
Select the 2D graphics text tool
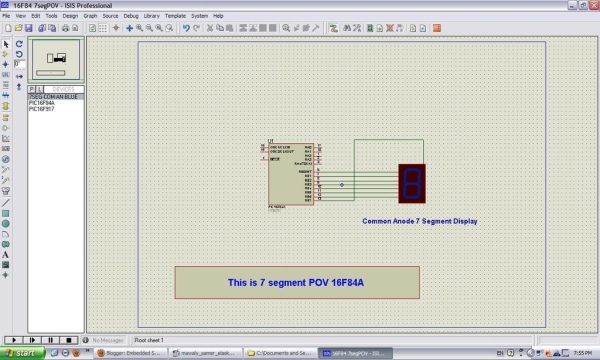[x=5, y=254]
